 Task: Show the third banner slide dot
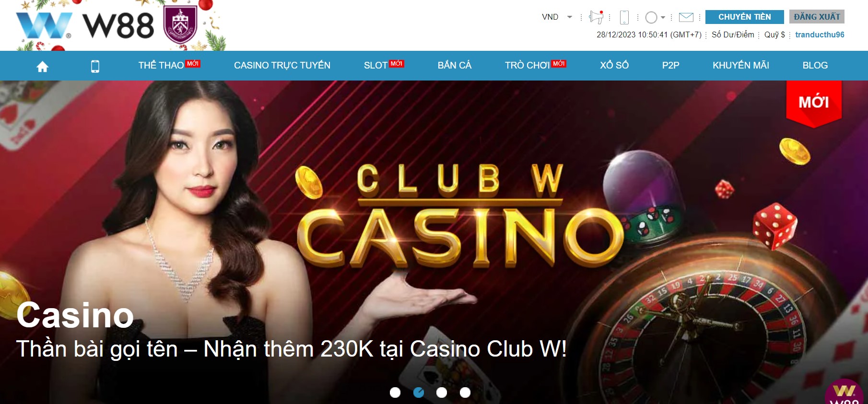coord(442,392)
